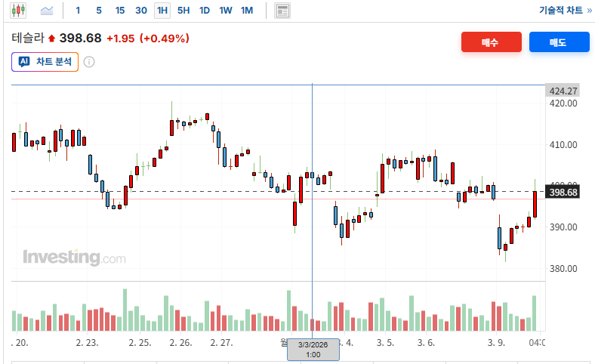The image size is (595, 364).
Task: Select the candlestick chart type icon
Action: pos(18,11)
